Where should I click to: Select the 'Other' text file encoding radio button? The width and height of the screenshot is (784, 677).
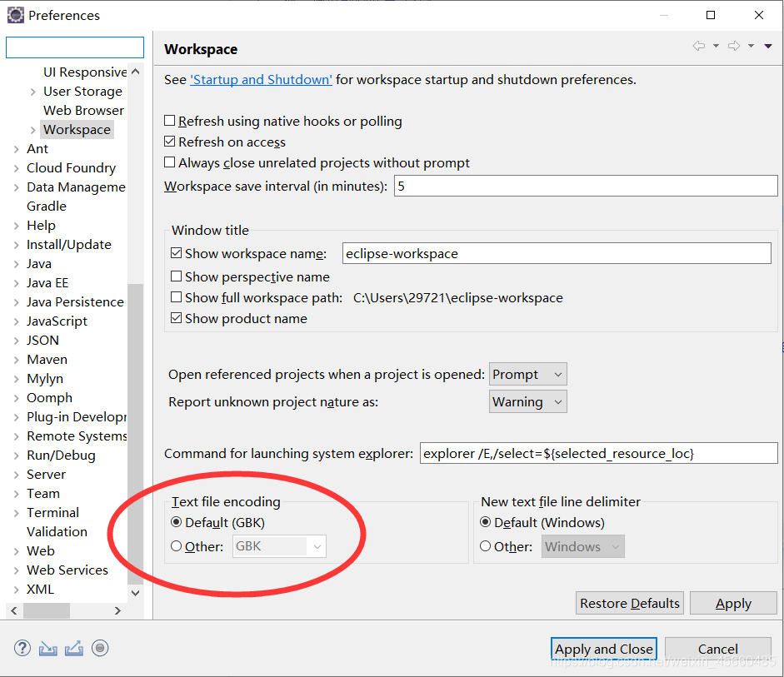175,546
